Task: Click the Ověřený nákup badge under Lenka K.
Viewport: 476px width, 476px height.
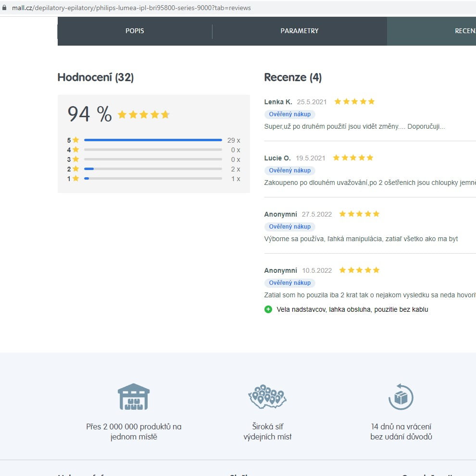Action: point(289,114)
